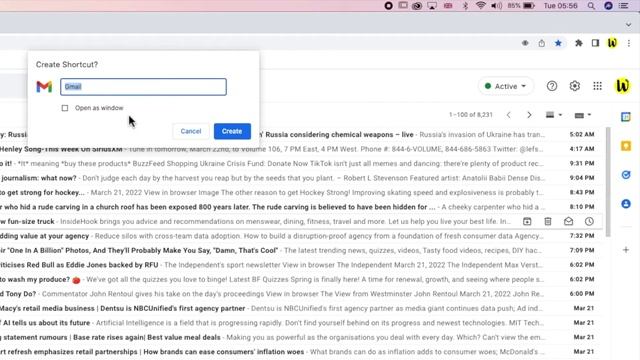Image resolution: width=640 pixels, height=360 pixels.
Task: Click Get add-ons plus icon
Action: coord(626,250)
